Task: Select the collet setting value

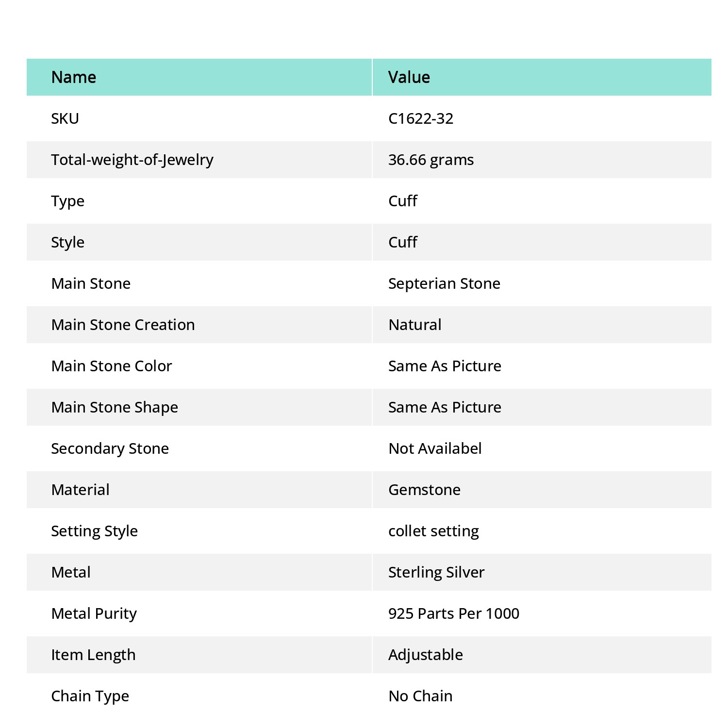Action: (433, 531)
